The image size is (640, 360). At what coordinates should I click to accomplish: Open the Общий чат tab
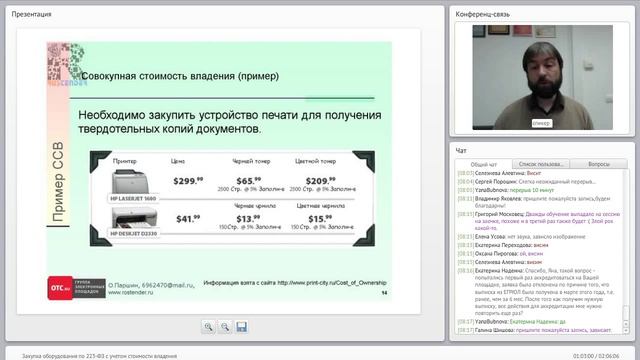(484, 164)
